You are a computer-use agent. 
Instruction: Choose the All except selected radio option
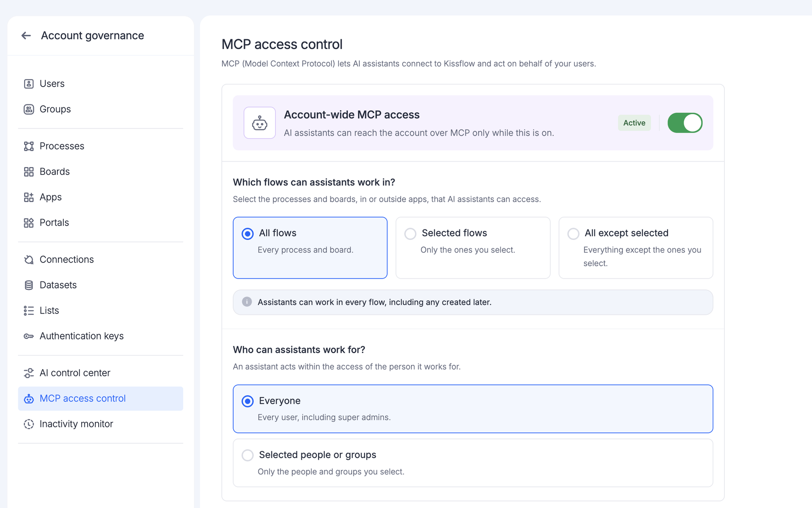573,233
